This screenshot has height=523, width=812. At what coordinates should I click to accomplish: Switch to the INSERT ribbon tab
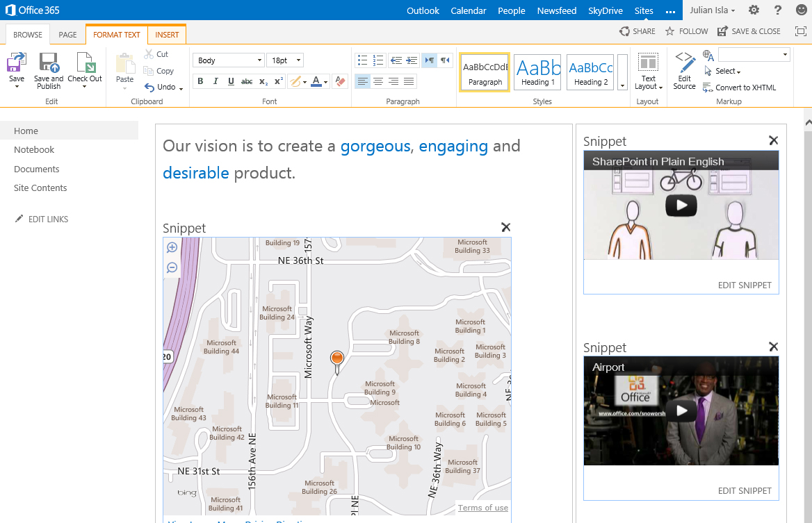(x=167, y=35)
